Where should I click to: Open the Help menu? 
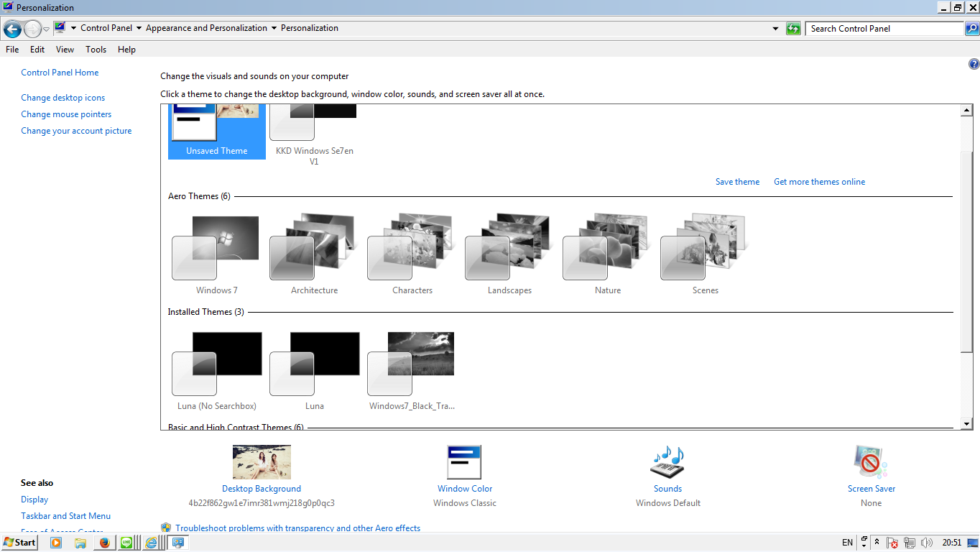click(x=126, y=50)
